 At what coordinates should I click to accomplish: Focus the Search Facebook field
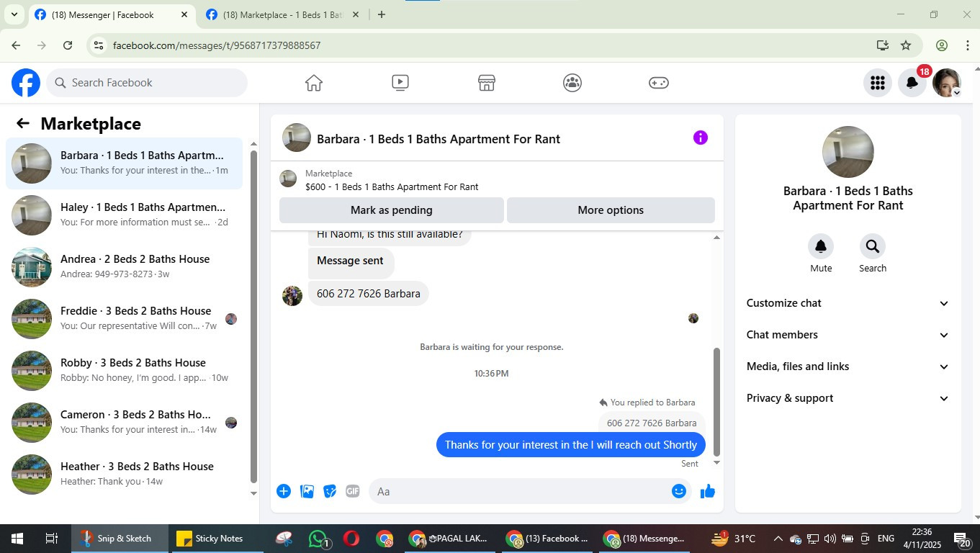pos(148,83)
